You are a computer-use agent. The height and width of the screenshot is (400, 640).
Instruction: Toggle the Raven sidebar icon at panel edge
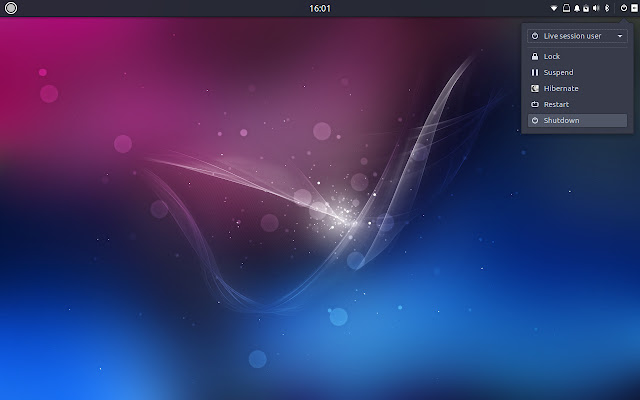pyautogui.click(x=634, y=8)
